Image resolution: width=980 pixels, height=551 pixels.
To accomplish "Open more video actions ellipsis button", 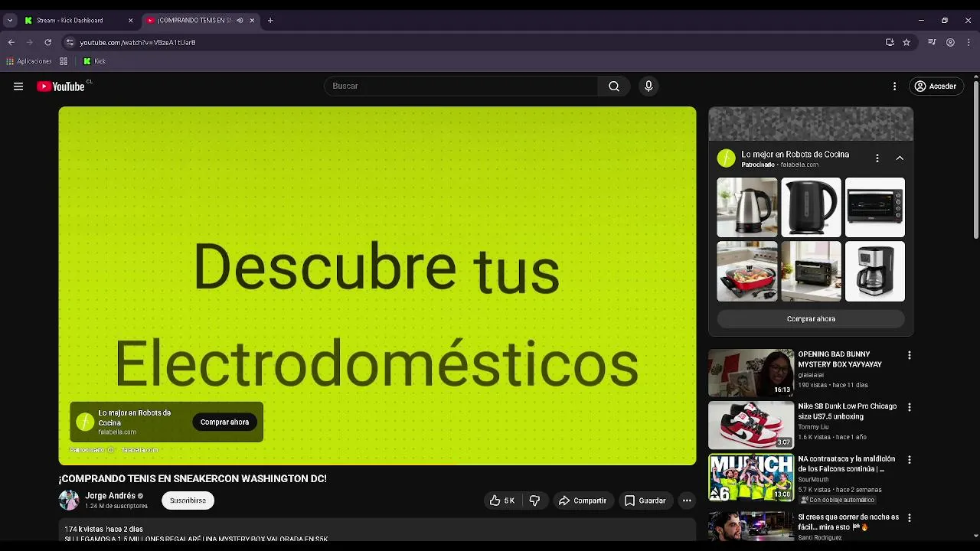I will click(x=687, y=500).
